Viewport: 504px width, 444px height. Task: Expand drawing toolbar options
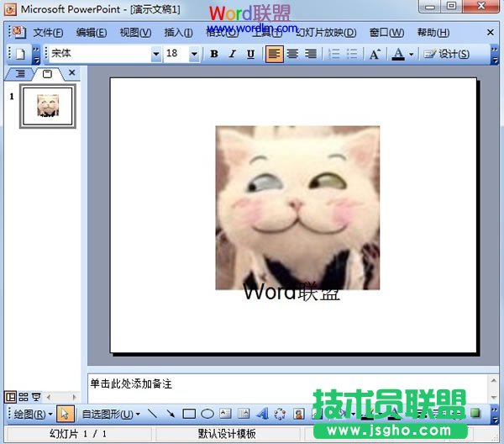[495, 415]
